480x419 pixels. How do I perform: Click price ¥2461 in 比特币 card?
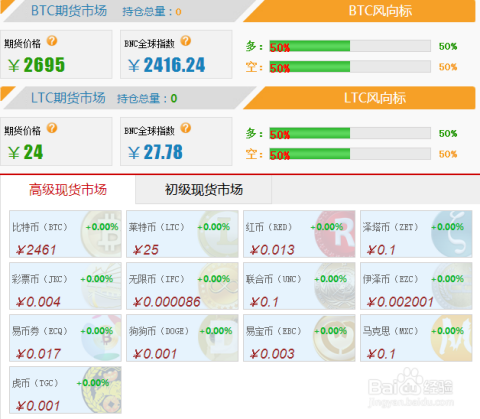click(x=36, y=250)
